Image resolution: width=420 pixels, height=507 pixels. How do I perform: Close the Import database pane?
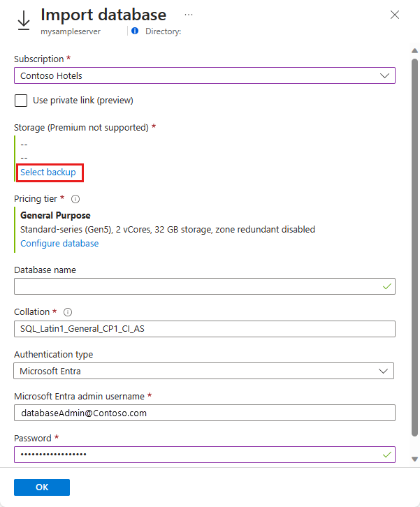(395, 15)
